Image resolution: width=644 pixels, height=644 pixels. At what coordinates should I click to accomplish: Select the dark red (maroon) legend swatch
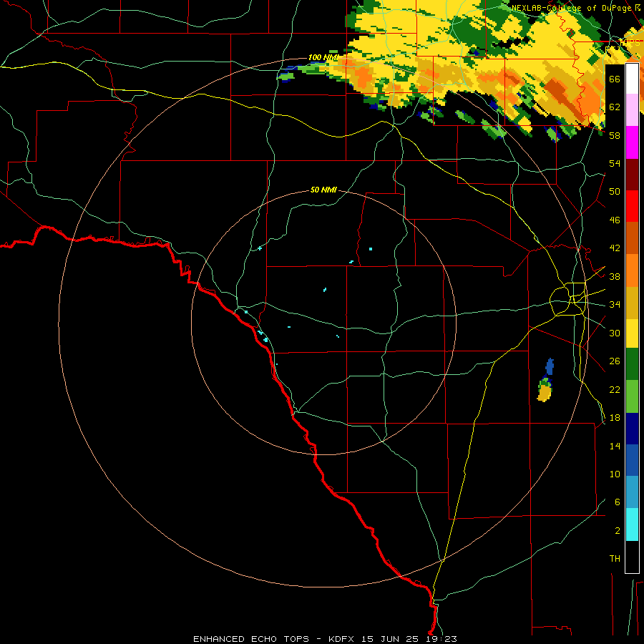[x=632, y=175]
